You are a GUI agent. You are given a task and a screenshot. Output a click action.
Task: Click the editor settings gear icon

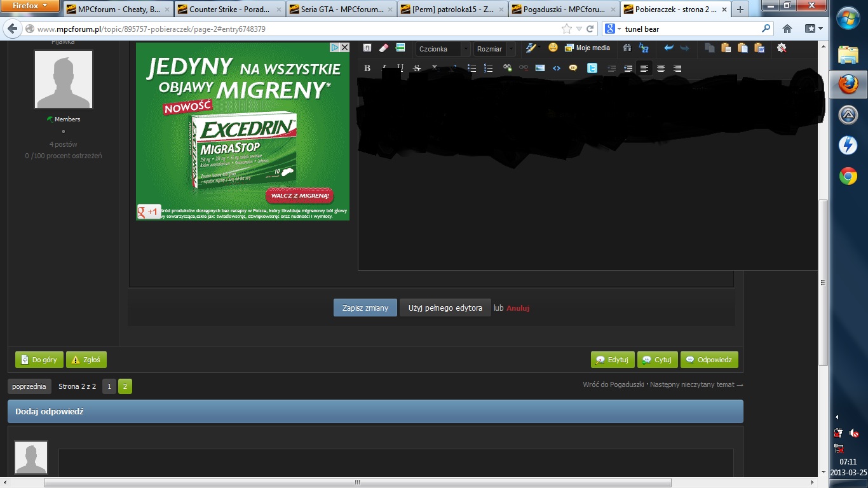782,48
